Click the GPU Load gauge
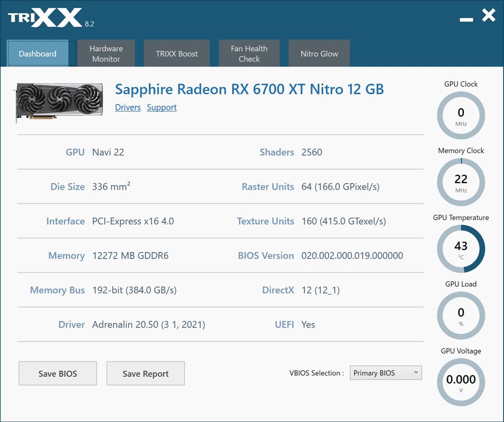This screenshot has height=422, width=504. click(461, 316)
